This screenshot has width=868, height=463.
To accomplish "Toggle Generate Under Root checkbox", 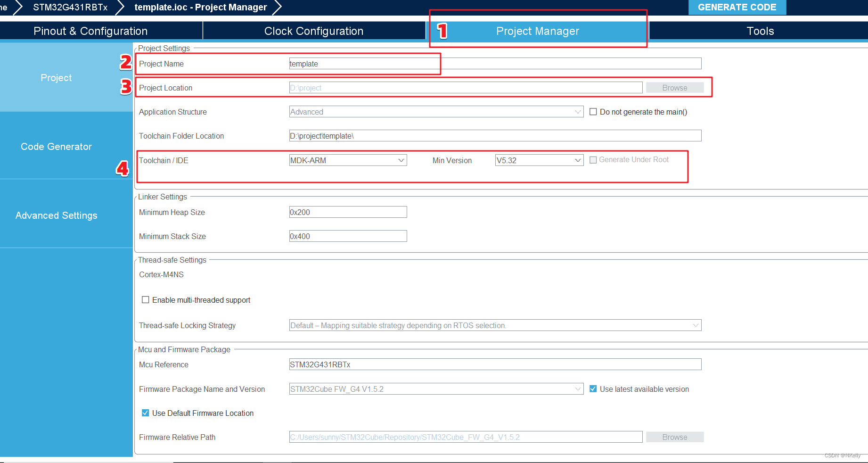I will (x=593, y=160).
